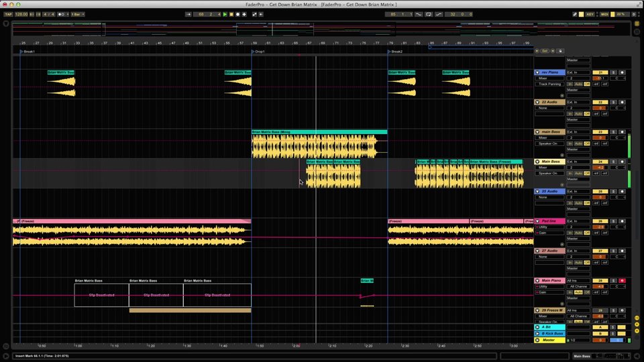Open the 1 Bar quantization dropdown
644x362 pixels.
click(x=78, y=14)
